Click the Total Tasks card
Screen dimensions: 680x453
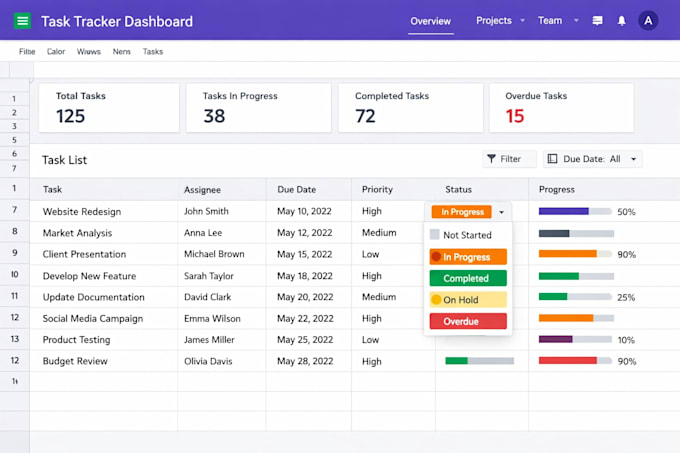click(x=109, y=108)
